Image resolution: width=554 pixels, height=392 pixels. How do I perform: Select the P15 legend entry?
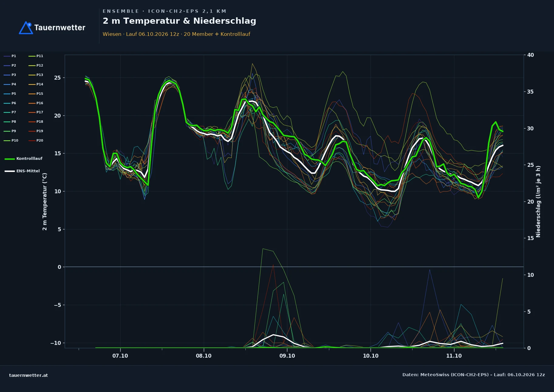tap(36, 94)
